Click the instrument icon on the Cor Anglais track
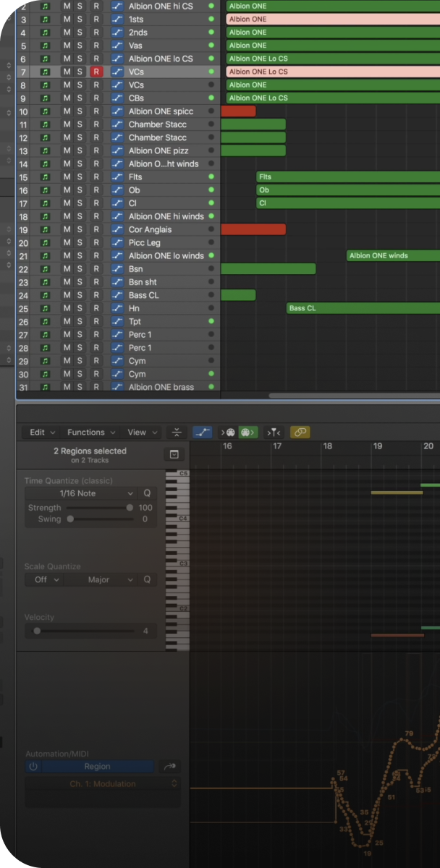Viewport: 440px width, 868px height. pyautogui.click(x=45, y=230)
